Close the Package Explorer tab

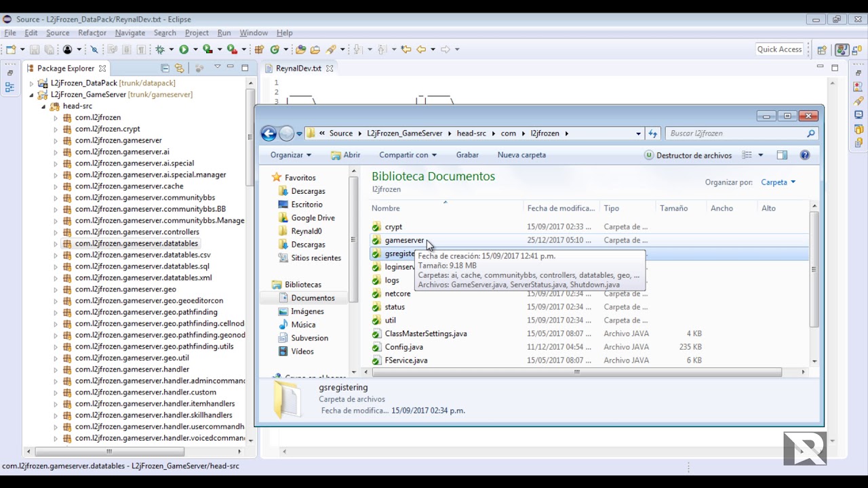102,68
